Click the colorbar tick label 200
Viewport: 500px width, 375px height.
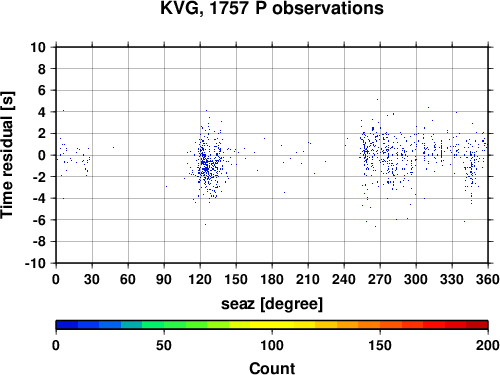pyautogui.click(x=488, y=345)
